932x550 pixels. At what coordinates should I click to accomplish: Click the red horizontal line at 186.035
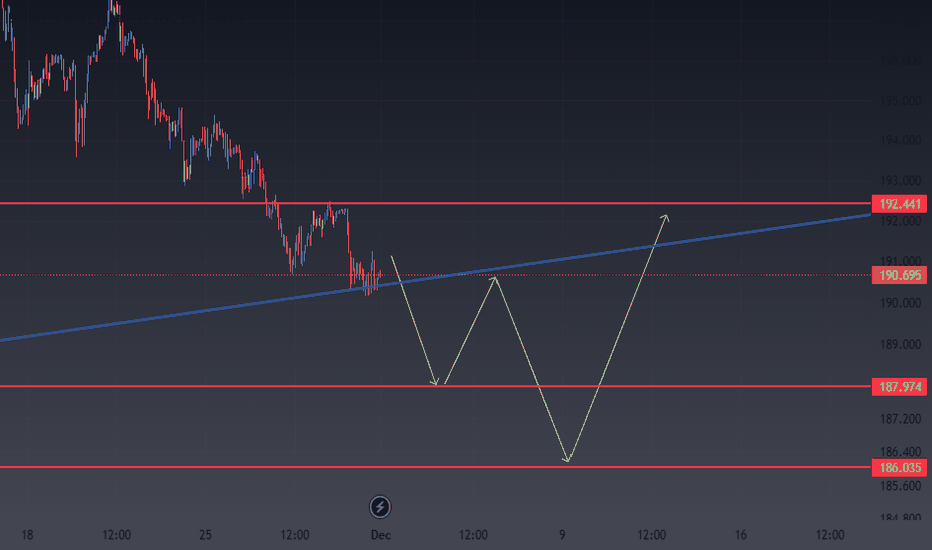435,467
